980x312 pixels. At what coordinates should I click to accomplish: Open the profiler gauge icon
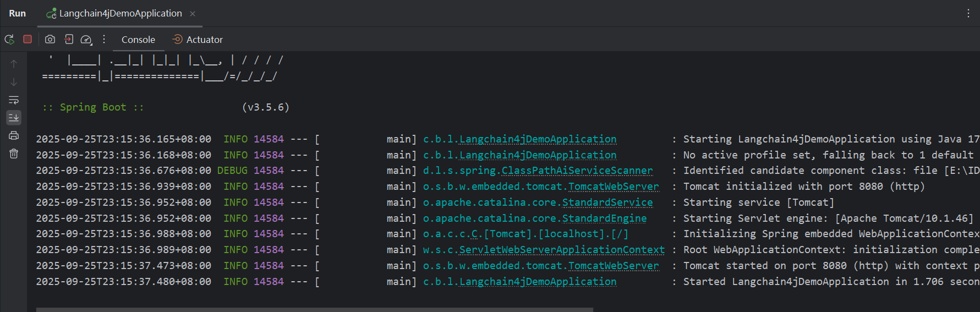click(x=86, y=40)
